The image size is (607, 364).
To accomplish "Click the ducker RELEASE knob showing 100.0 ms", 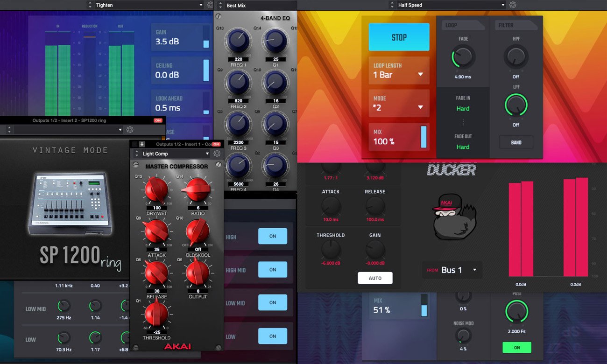I will 375,206.
